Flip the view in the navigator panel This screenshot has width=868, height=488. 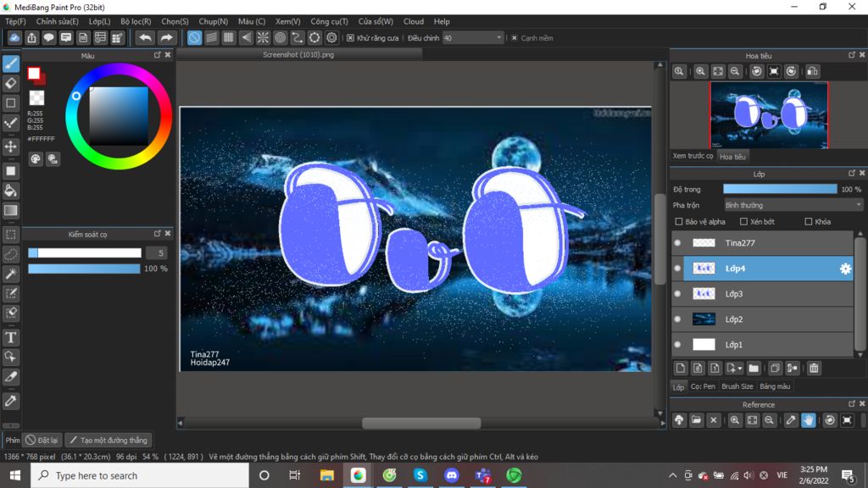click(812, 71)
